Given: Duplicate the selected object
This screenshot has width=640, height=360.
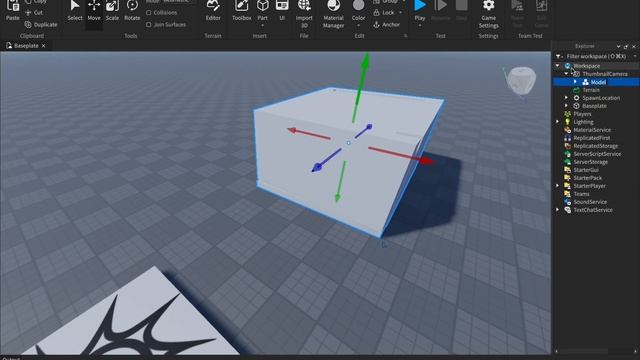Looking at the screenshot, I should point(41,24).
